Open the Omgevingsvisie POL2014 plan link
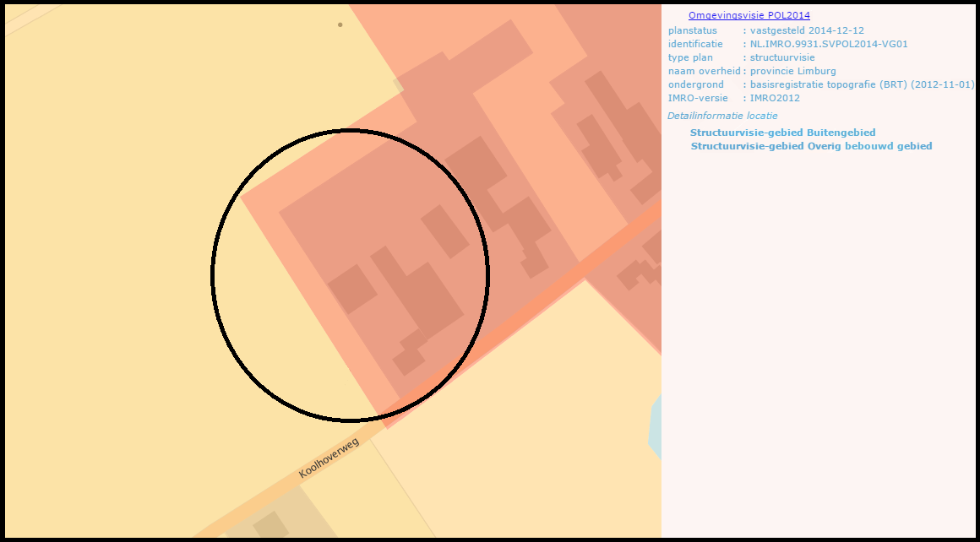Image resolution: width=980 pixels, height=542 pixels. [x=749, y=14]
